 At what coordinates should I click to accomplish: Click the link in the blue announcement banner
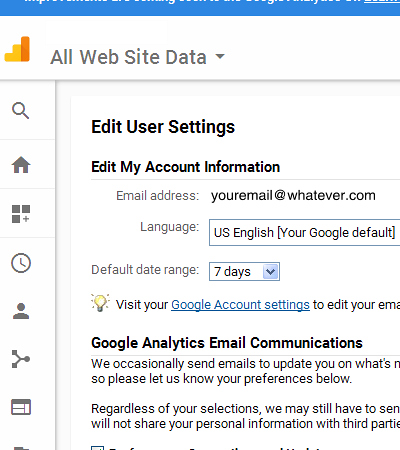coord(382,2)
